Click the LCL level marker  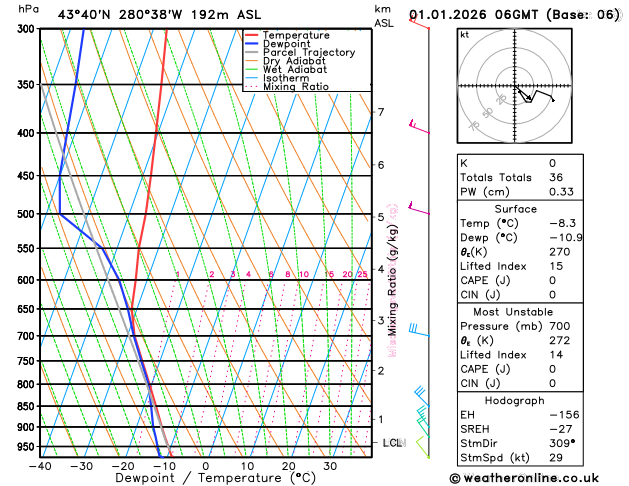[394, 443]
